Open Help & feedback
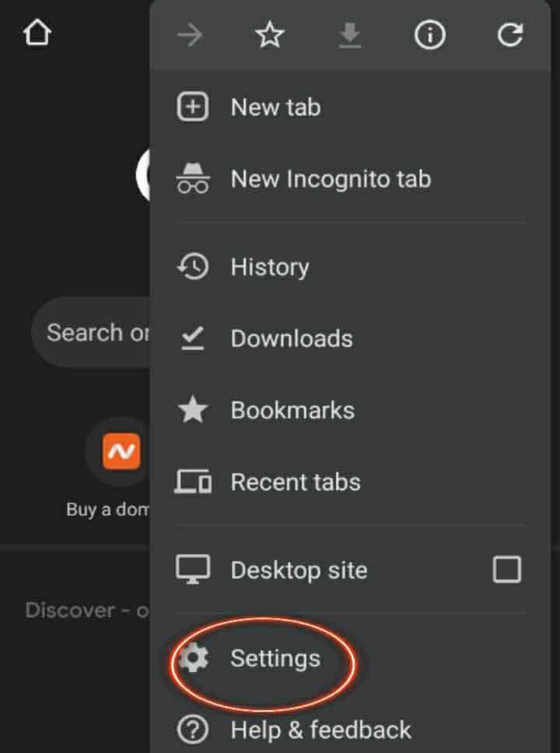 (320, 730)
